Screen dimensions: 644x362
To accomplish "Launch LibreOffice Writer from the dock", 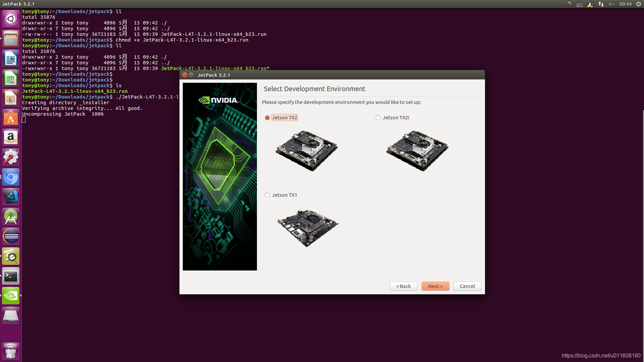I will [x=11, y=59].
